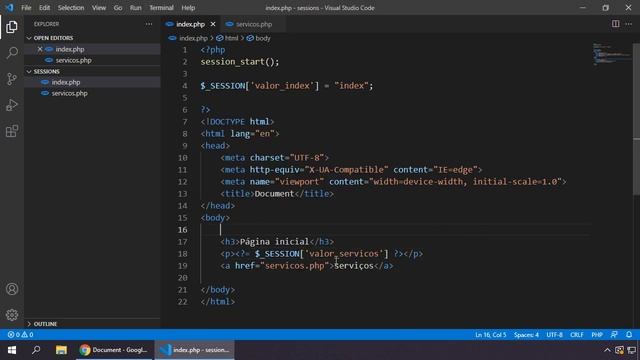Collapse the Open Editors section
The width and height of the screenshot is (640, 360).
pyautogui.click(x=29, y=38)
